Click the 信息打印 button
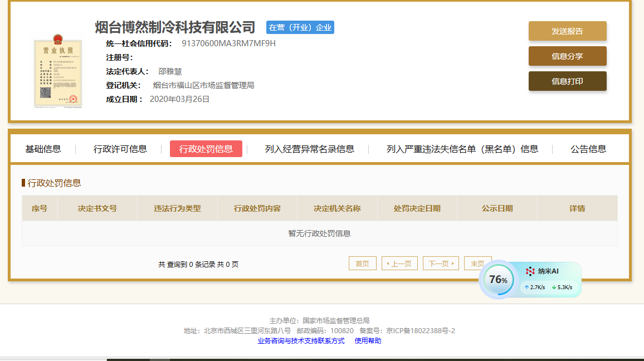This screenshot has width=644, height=361. (567, 81)
